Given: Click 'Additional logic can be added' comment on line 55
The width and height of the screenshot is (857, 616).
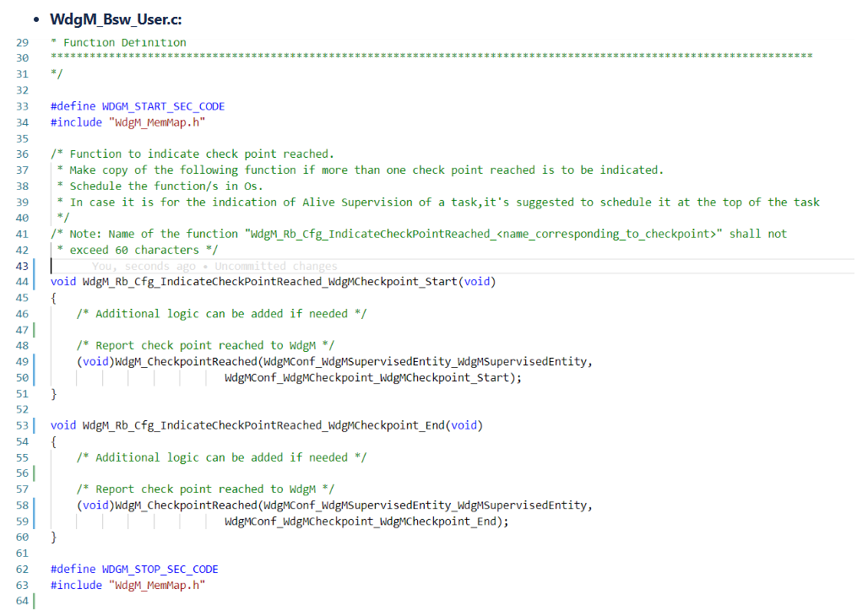Looking at the screenshot, I should (221, 457).
